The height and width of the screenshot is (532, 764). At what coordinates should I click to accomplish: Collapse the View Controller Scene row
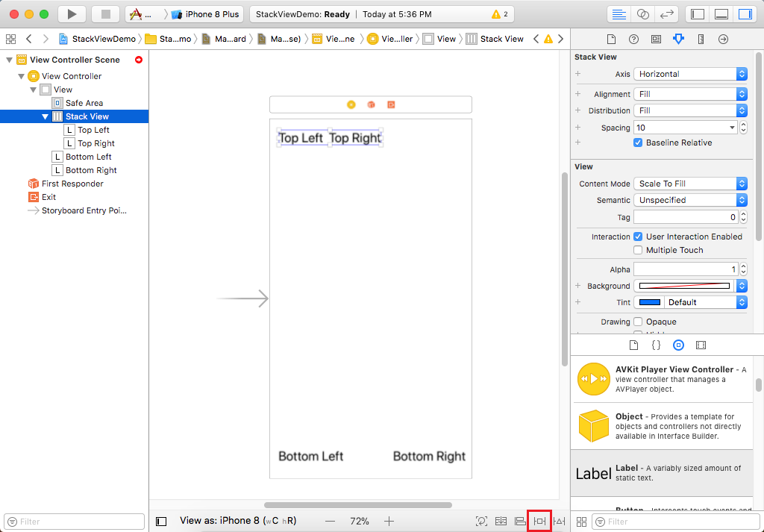coord(9,60)
